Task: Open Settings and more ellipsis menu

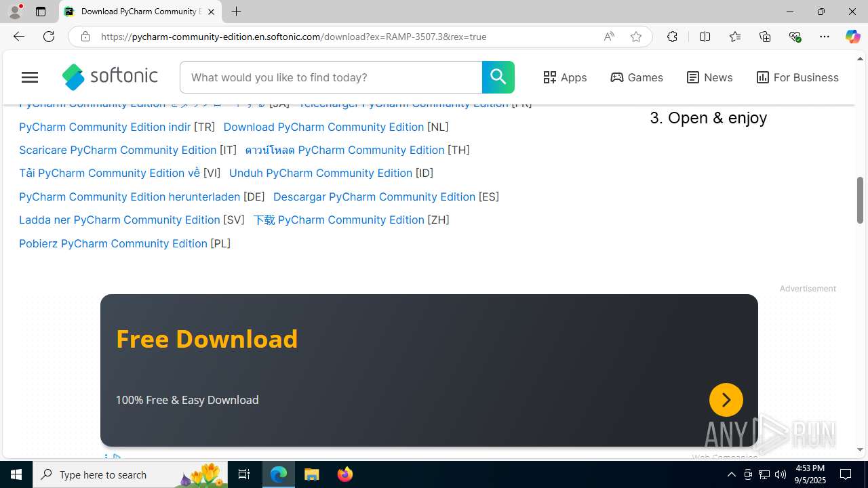Action: pyautogui.click(x=825, y=37)
